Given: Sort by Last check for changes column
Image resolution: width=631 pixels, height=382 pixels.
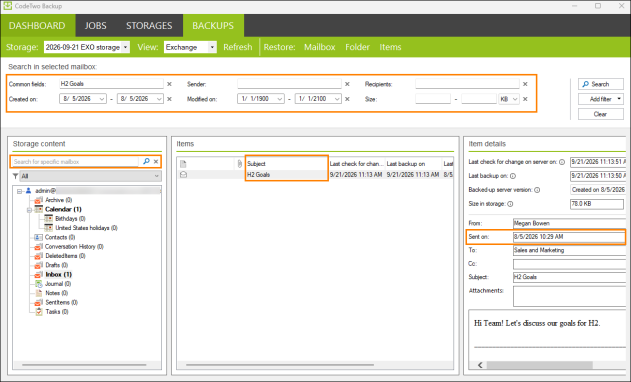Looking at the screenshot, I should pyautogui.click(x=356, y=164).
